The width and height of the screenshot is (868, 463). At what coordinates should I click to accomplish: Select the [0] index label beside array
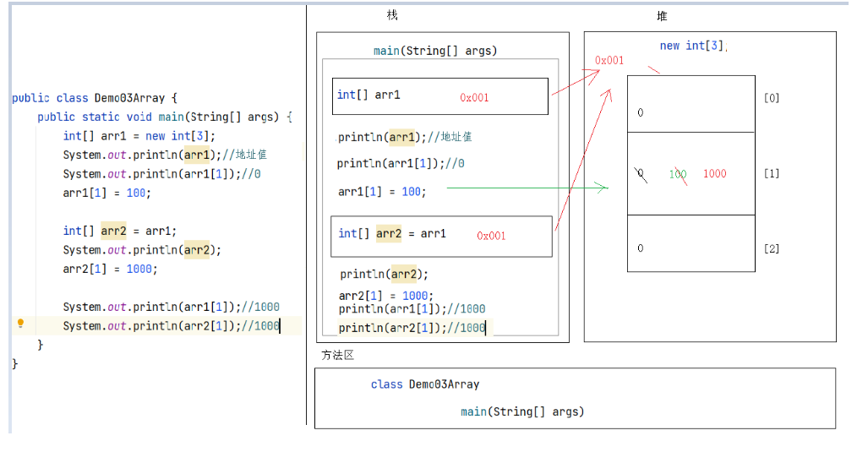(771, 98)
